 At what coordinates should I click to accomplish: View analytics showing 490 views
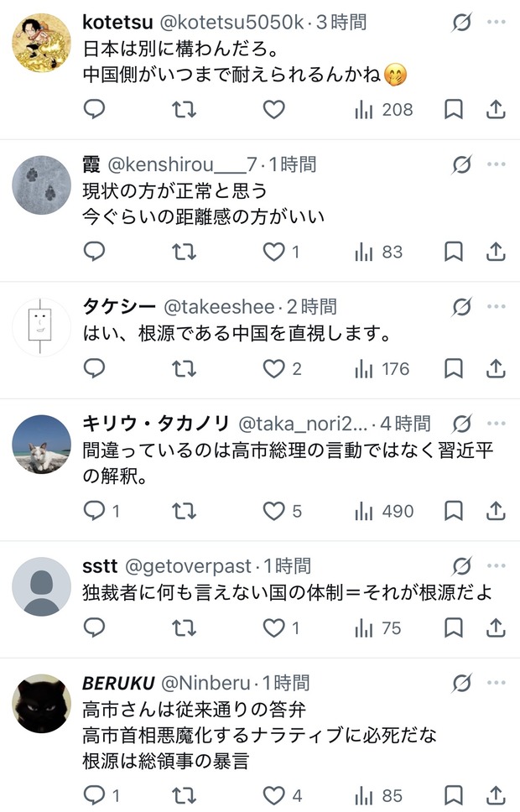(x=384, y=511)
